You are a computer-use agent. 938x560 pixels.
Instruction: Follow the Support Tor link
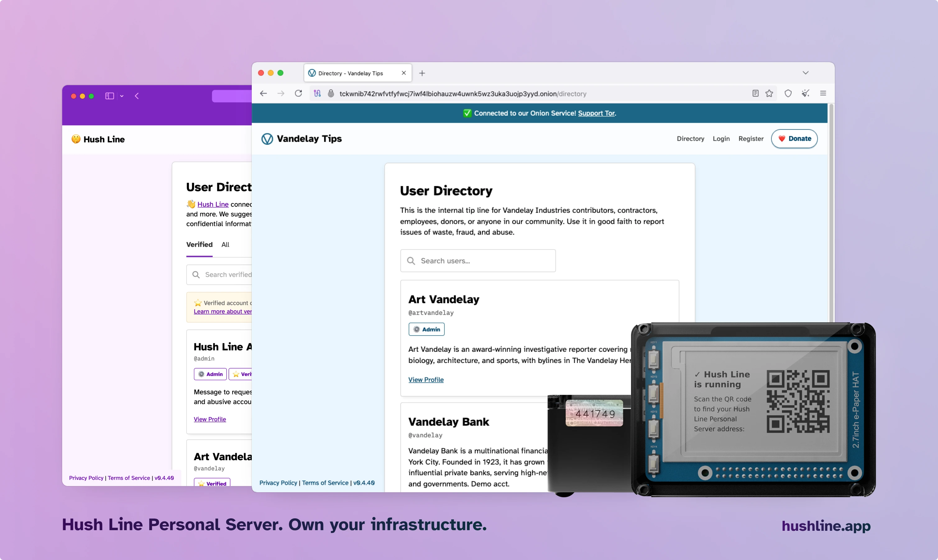596,113
